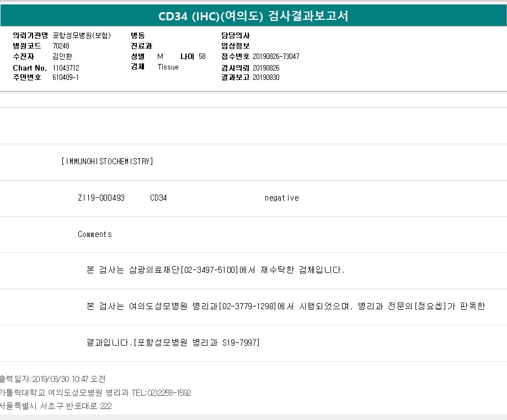The image size is (507, 420).
Task: Click the 삼광의료재단 re-consignment comment line
Action: pyautogui.click(x=216, y=270)
